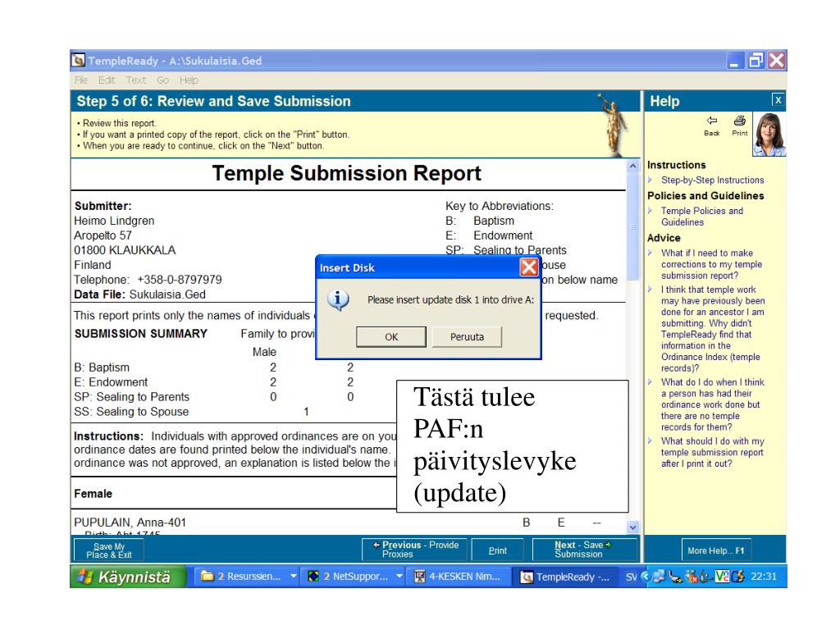
Task: Open the Go menu
Action: pos(163,80)
